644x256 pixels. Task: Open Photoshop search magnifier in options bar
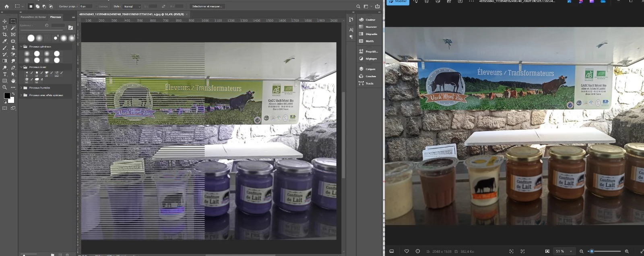(358, 6)
